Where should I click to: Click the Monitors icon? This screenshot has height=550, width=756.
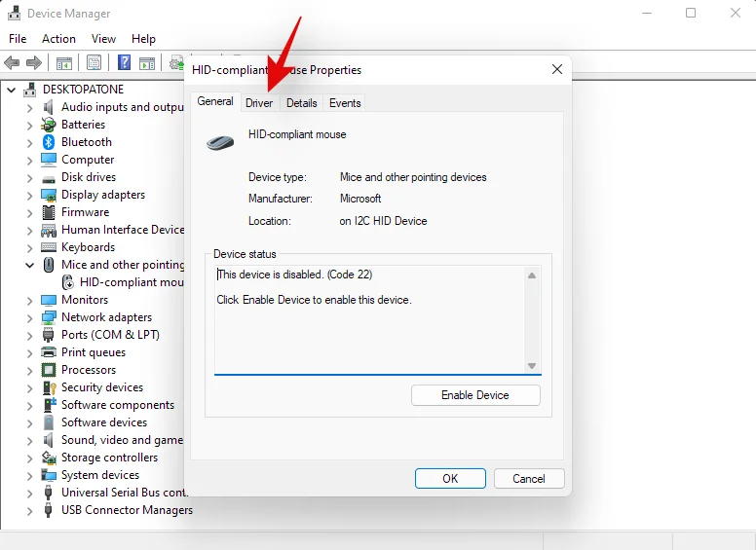point(48,300)
